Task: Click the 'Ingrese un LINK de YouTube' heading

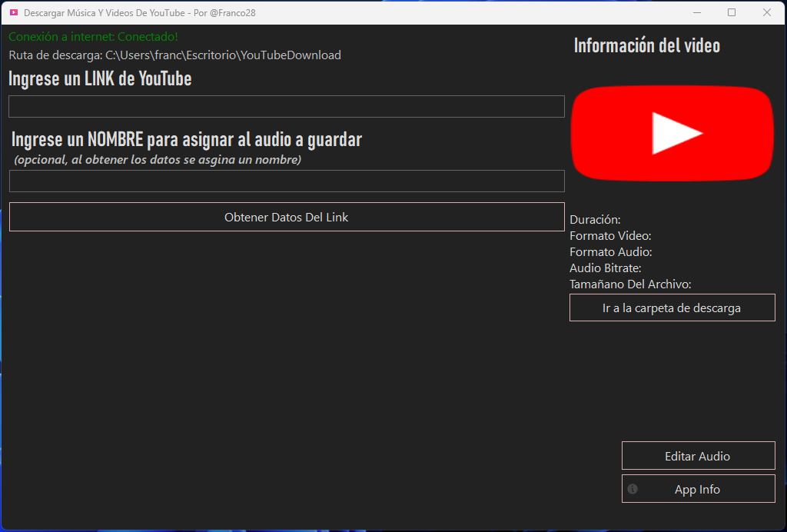Action: click(x=100, y=78)
